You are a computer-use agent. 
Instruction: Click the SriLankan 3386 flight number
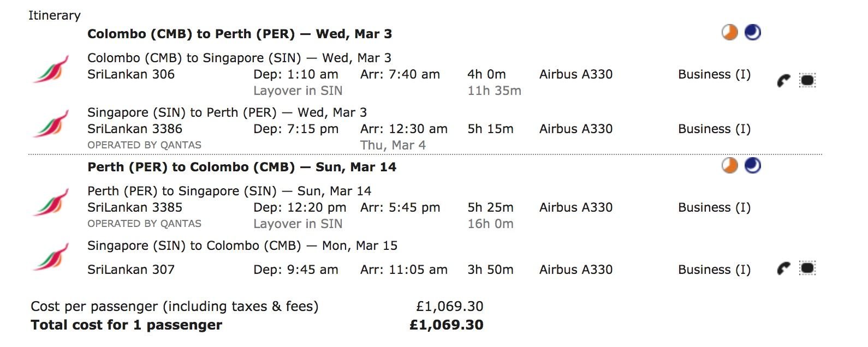(135, 129)
